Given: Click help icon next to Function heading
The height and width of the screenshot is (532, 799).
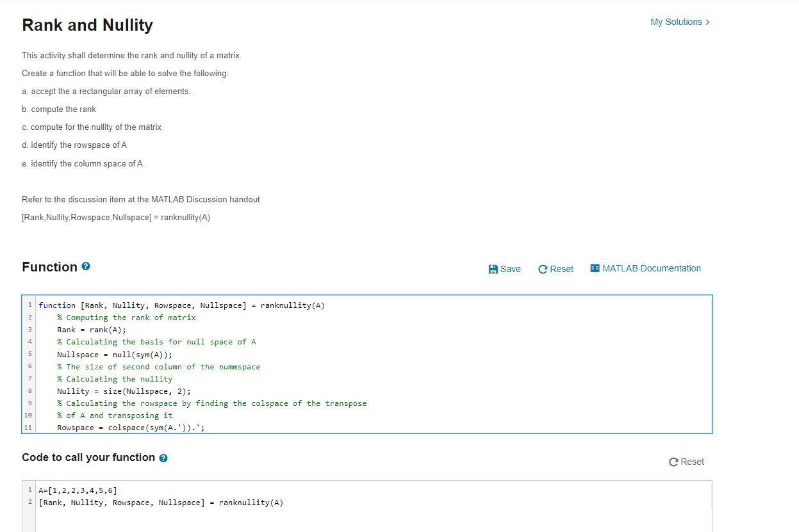Looking at the screenshot, I should tap(86, 267).
